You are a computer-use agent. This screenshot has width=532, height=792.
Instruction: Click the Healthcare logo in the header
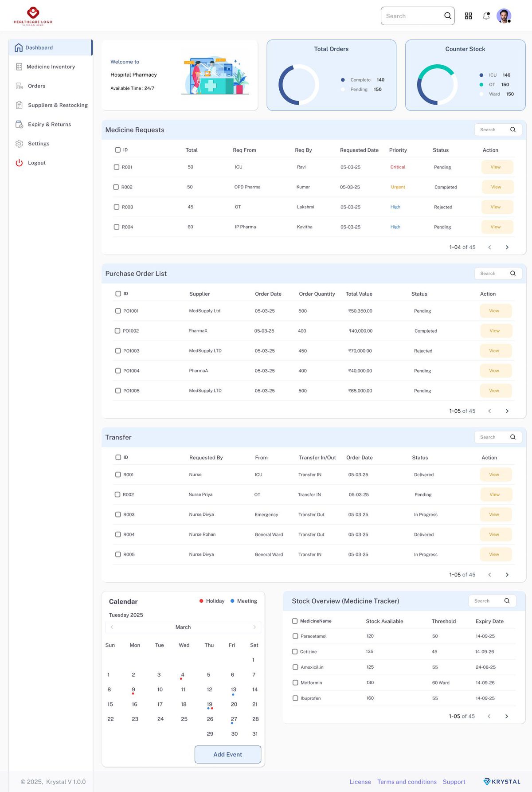click(x=33, y=16)
